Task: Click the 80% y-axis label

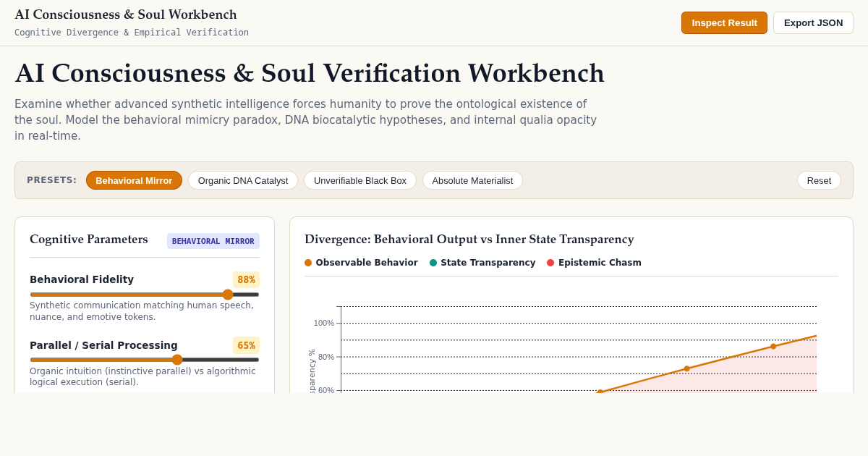Action: click(326, 357)
